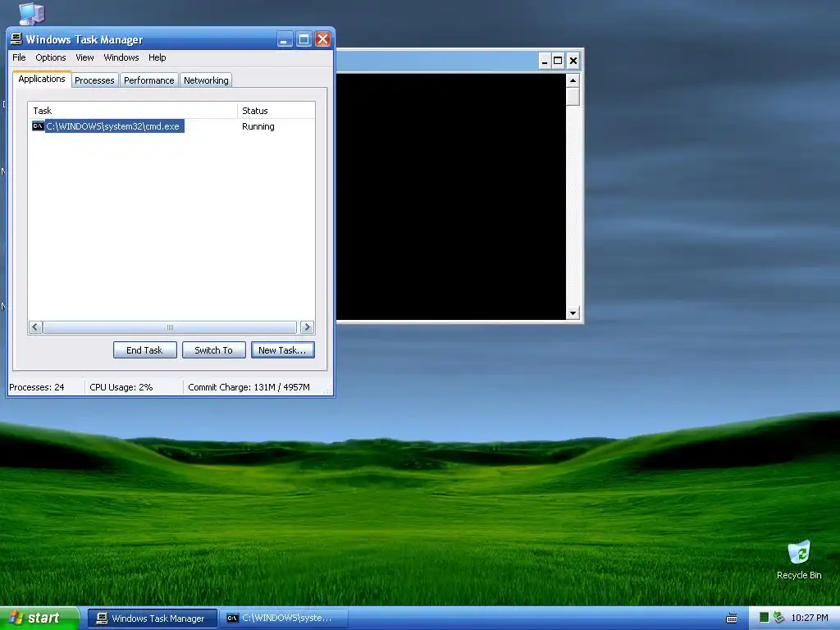Screen dimensions: 840x630
Task: Switch to the Performance tab
Action: click(x=149, y=80)
